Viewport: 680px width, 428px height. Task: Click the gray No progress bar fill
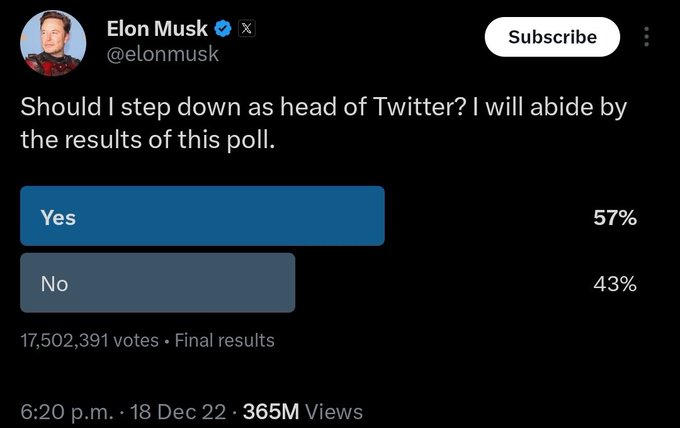tap(158, 283)
